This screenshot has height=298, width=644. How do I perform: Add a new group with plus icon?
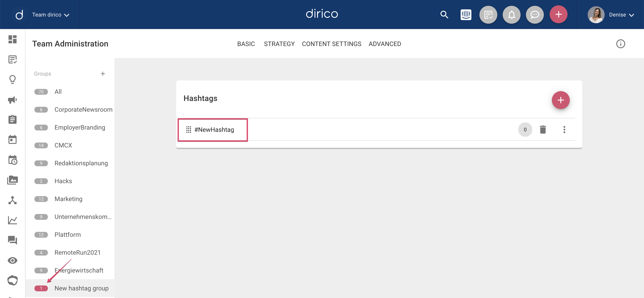tap(103, 73)
